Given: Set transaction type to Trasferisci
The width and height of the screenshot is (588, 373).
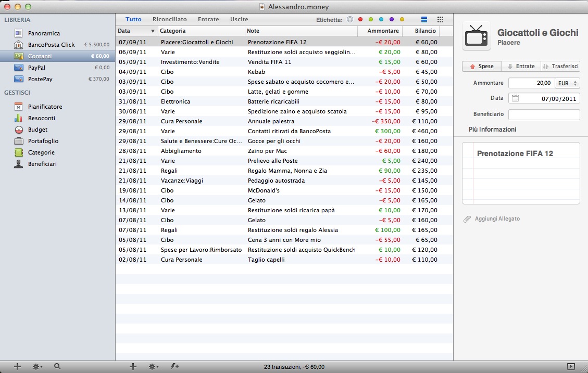Looking at the screenshot, I should click(560, 66).
